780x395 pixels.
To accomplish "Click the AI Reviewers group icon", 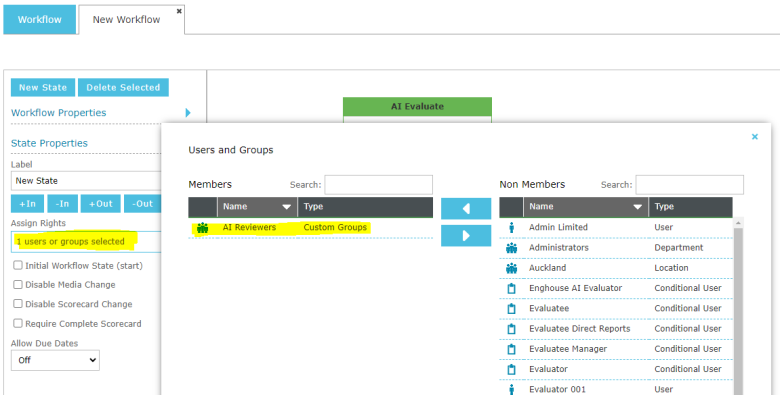I will [x=202, y=228].
